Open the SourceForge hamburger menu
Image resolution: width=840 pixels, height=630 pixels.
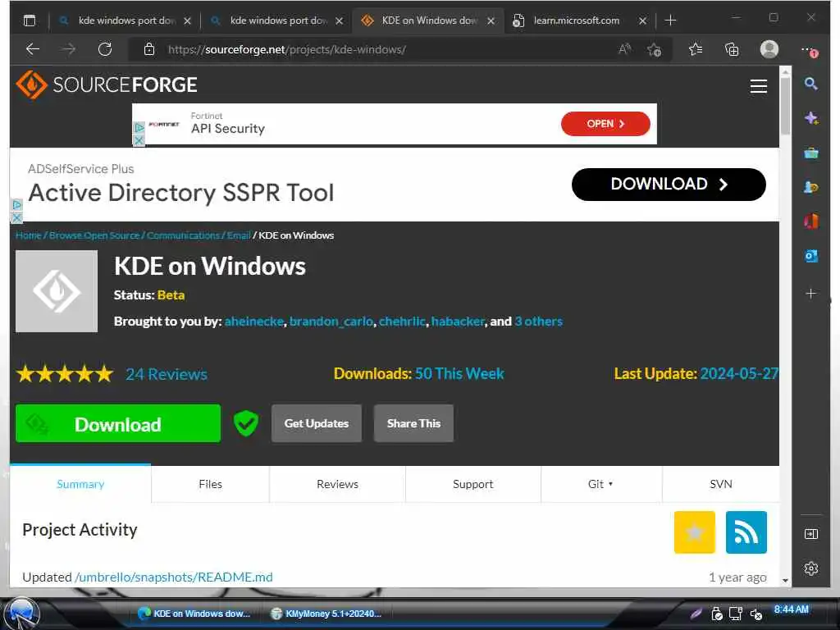pyautogui.click(x=759, y=86)
